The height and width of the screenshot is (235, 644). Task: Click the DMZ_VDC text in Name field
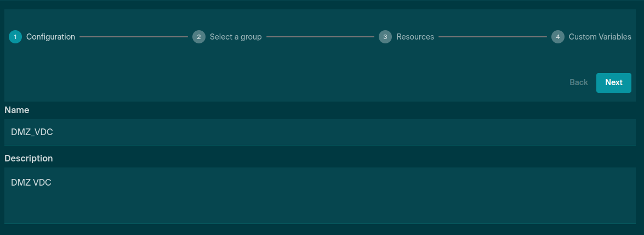[x=32, y=132]
